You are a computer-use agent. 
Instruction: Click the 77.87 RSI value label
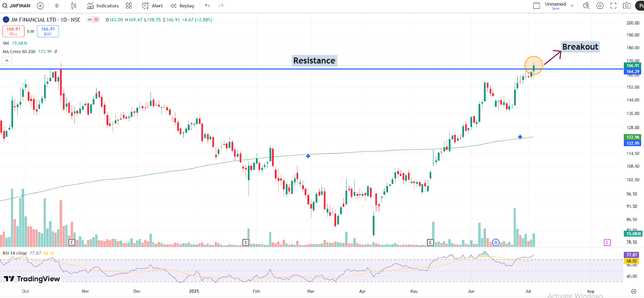(x=632, y=255)
